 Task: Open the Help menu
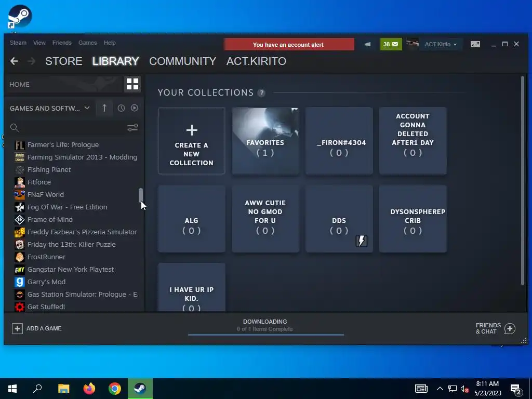(110, 43)
